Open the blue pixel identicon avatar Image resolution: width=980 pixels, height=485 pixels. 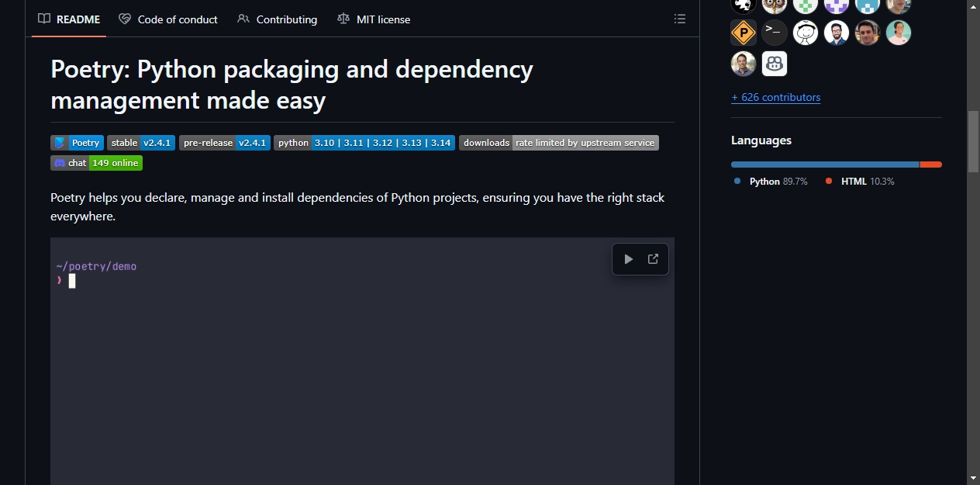868,5
